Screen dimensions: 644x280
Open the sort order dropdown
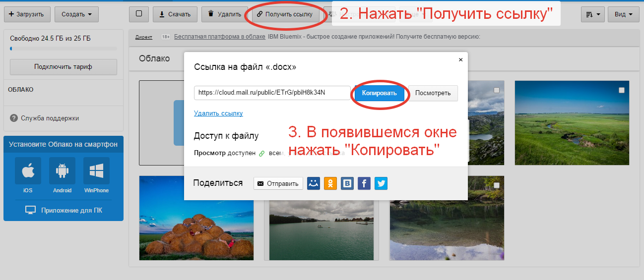click(592, 14)
